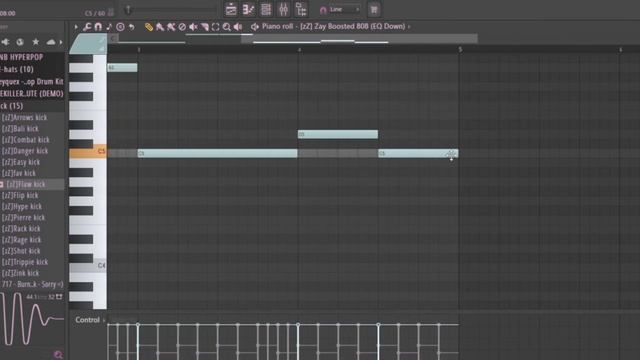The height and width of the screenshot is (360, 640).
Task: Select the [zZ]Rage kick sample
Action: coord(21,240)
